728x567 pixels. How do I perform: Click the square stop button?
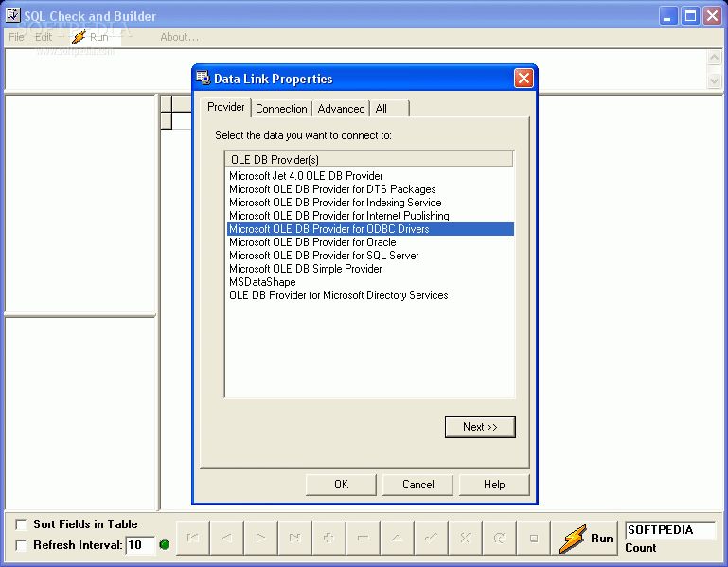[x=534, y=538]
